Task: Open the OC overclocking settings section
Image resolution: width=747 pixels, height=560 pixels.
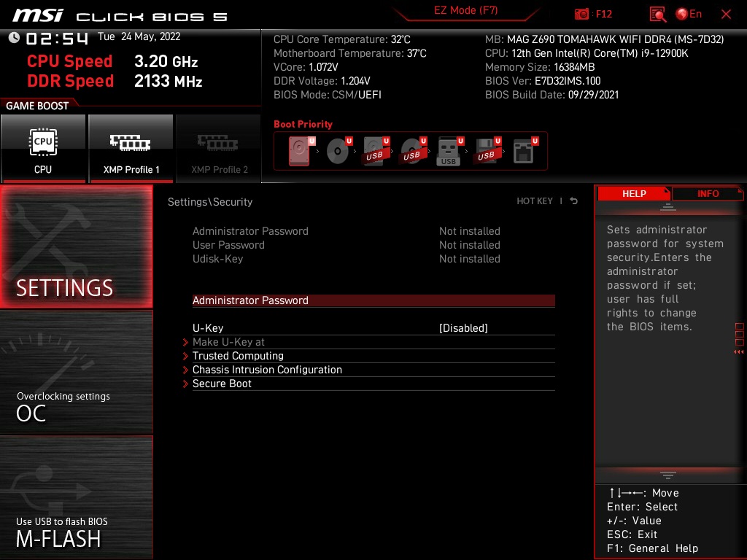Action: 77,372
